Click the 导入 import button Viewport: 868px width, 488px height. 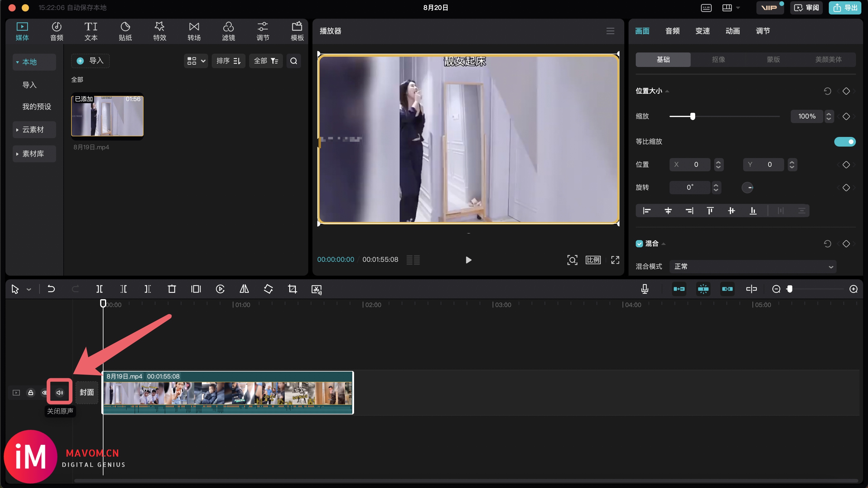click(x=90, y=61)
